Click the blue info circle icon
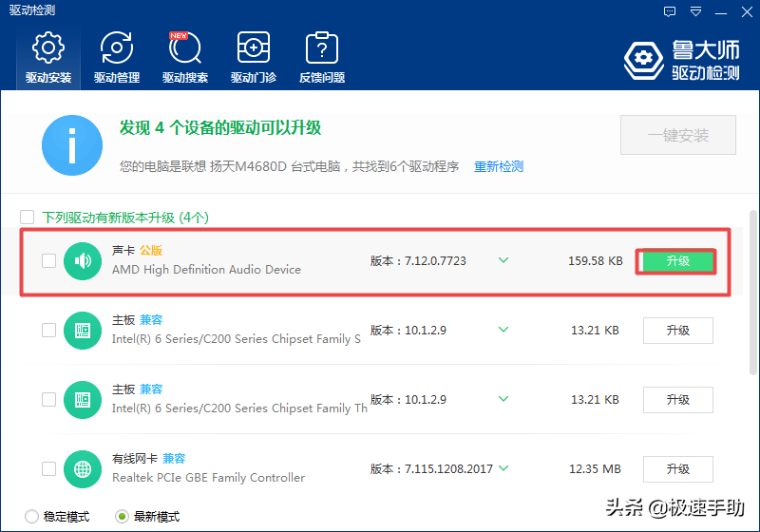 click(72, 146)
